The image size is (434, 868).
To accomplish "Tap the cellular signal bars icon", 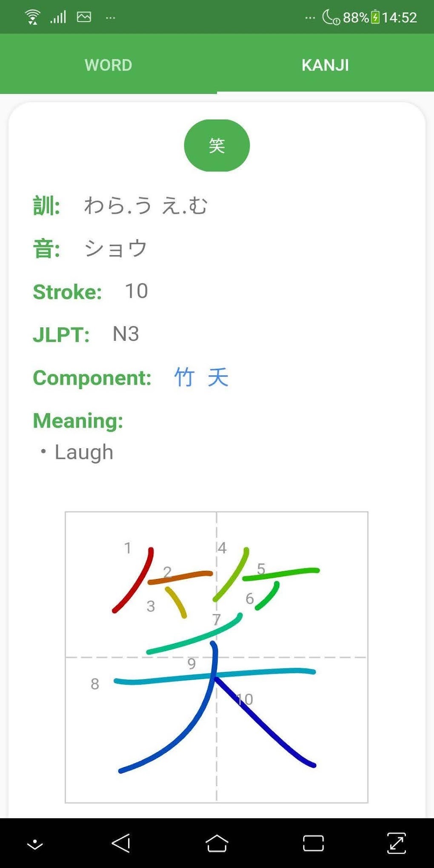I will point(58,17).
